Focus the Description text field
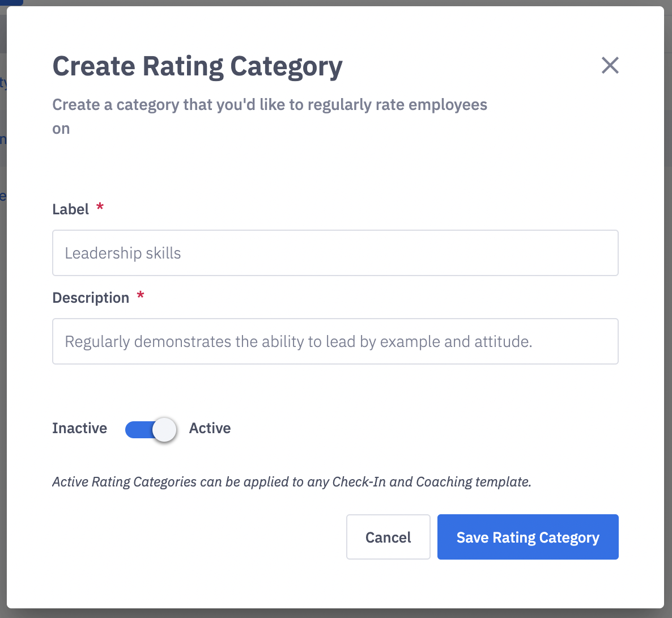 tap(335, 341)
